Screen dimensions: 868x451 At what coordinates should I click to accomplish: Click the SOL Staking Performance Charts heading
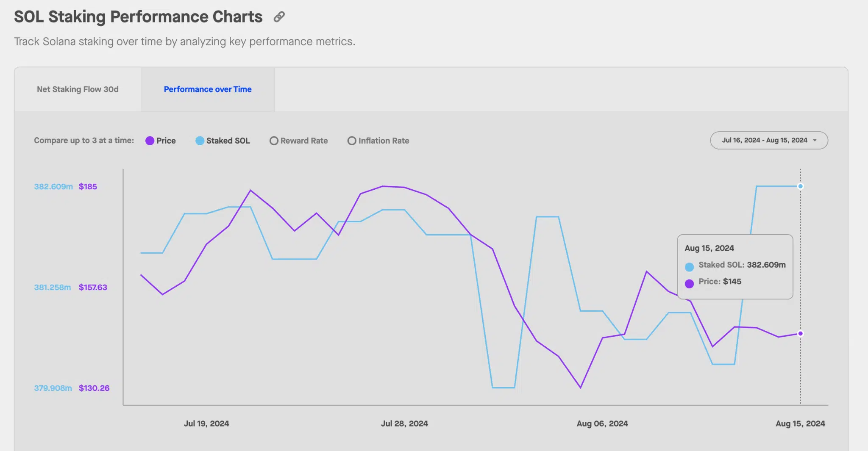tap(138, 17)
